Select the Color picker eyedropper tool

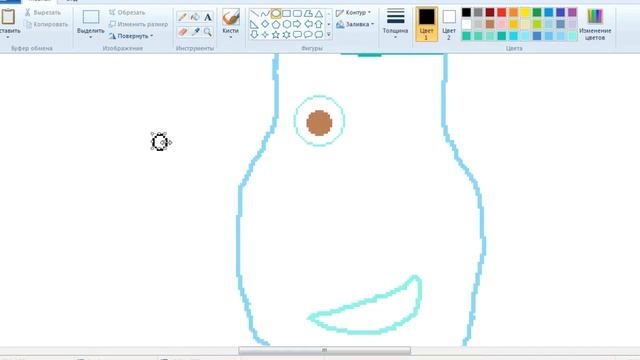click(x=196, y=32)
